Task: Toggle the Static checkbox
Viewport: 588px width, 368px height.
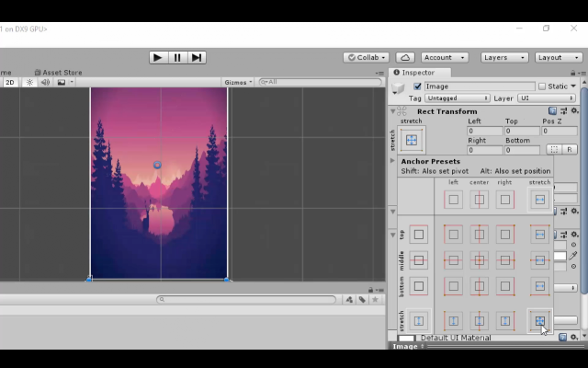Action: coord(542,86)
